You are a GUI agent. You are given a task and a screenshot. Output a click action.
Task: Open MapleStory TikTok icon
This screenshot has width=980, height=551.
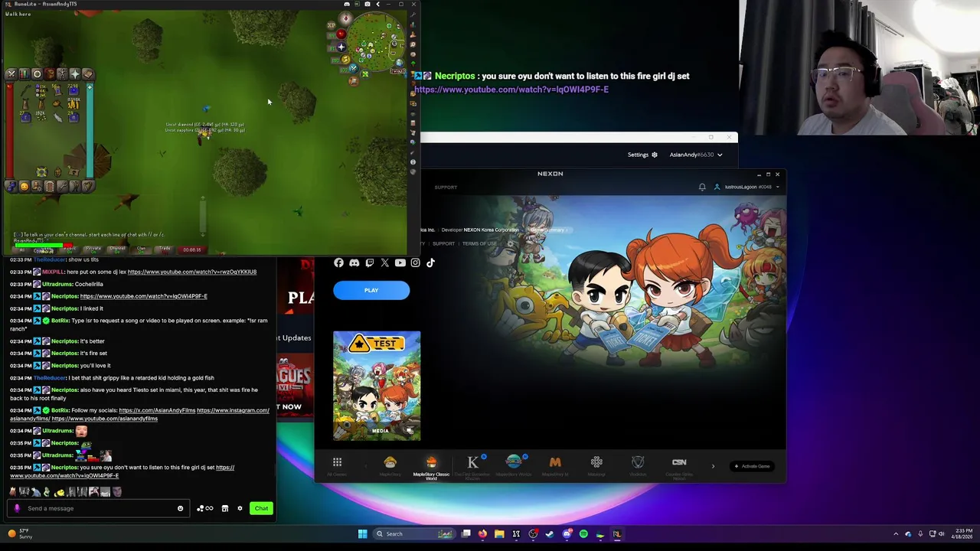tap(430, 262)
